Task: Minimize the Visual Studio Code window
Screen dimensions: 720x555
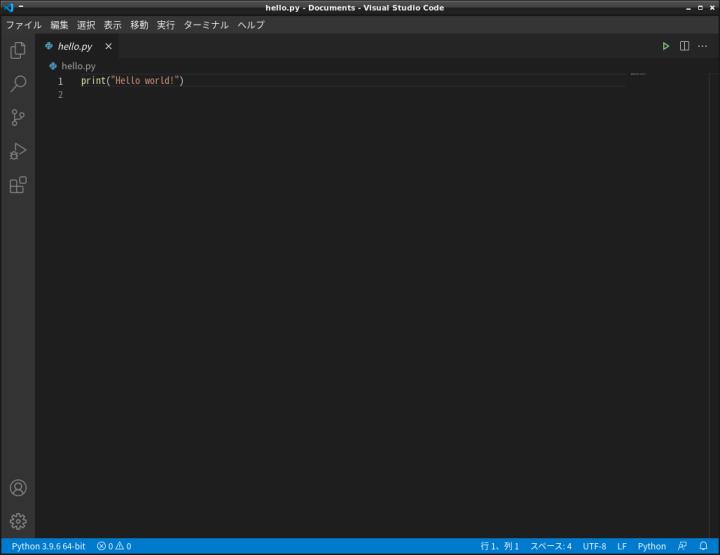Action: pos(688,8)
